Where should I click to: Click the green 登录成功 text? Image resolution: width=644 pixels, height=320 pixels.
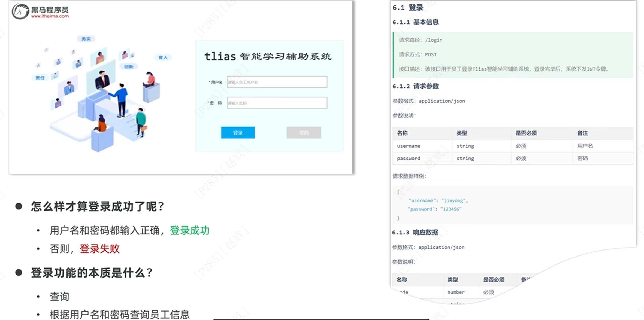click(189, 231)
